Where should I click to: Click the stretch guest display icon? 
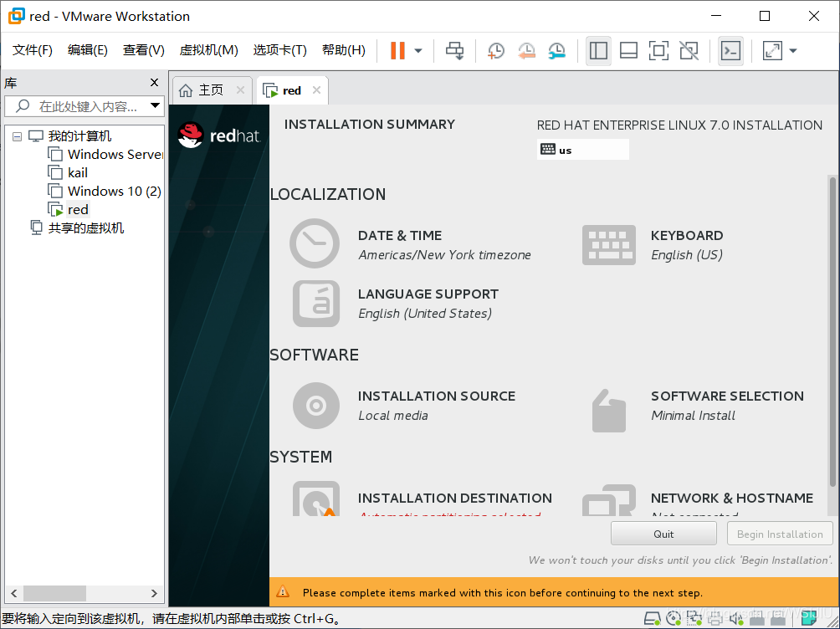(772, 51)
